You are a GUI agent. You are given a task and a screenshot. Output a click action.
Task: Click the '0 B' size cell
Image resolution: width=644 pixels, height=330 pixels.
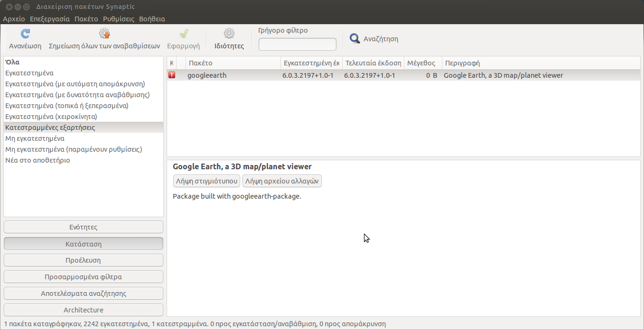coord(431,75)
